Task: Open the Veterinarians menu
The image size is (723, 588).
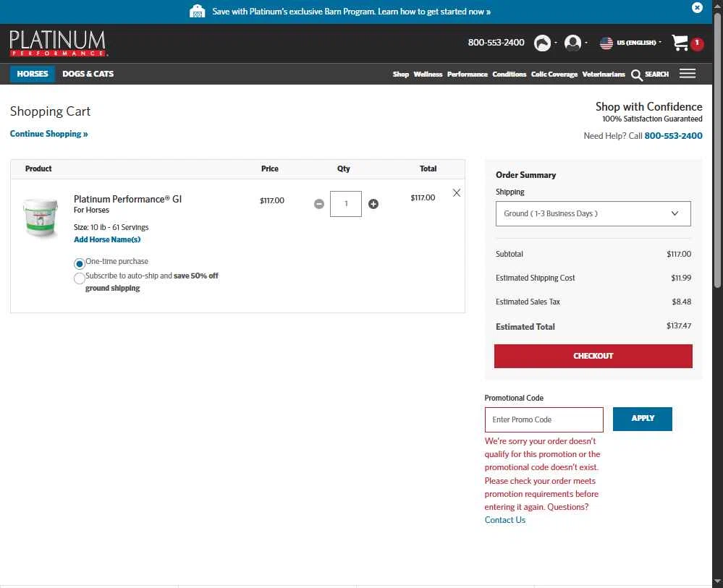Action: [603, 74]
